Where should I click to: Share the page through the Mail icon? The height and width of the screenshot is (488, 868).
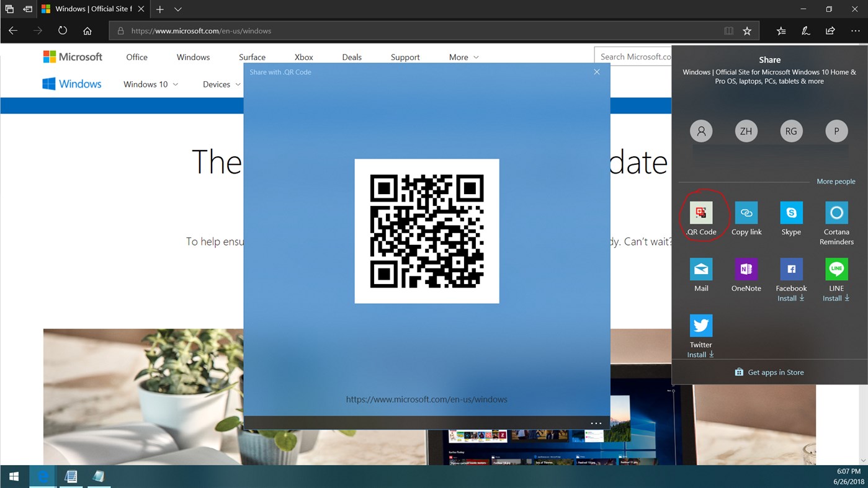(701, 268)
